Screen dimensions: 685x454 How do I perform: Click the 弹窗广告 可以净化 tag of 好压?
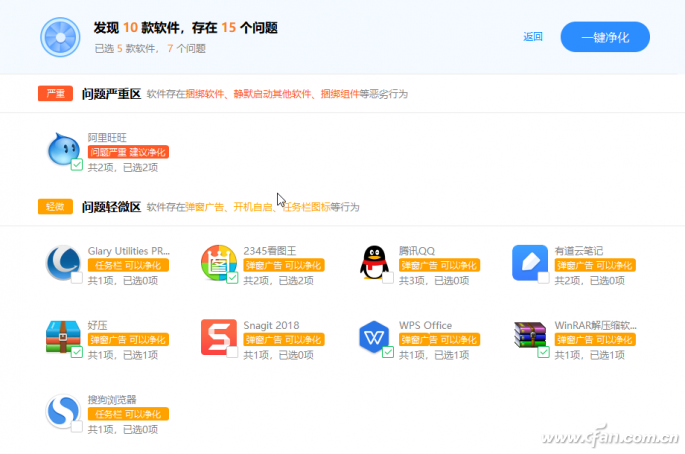pos(128,340)
